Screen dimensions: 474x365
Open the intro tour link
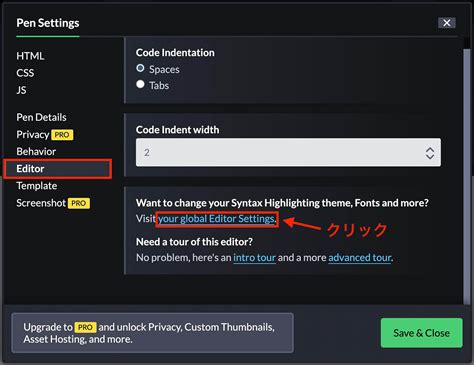(254, 258)
